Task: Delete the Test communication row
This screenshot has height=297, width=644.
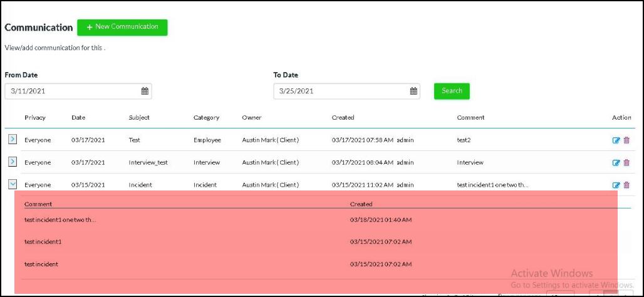Action: (x=626, y=140)
